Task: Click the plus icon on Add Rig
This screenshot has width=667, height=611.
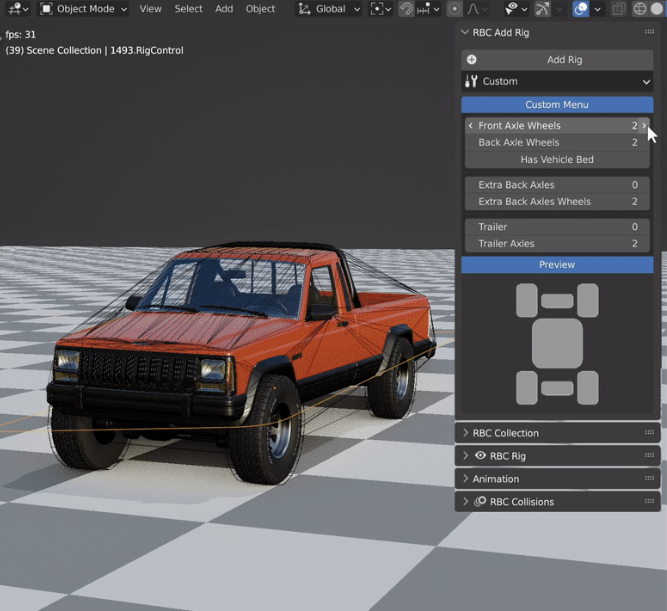Action: [471, 60]
